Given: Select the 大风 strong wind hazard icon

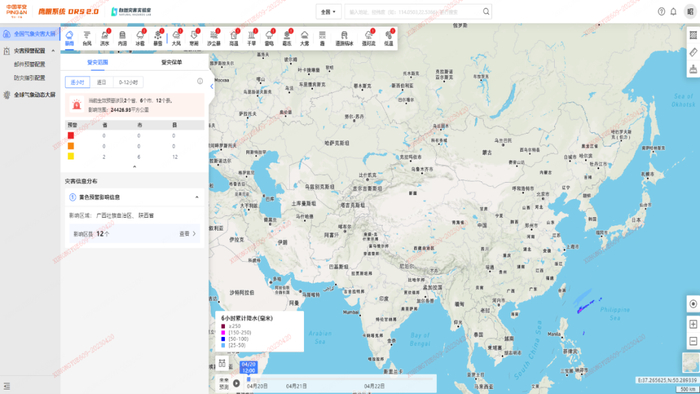Looking at the screenshot, I should pos(176,38).
